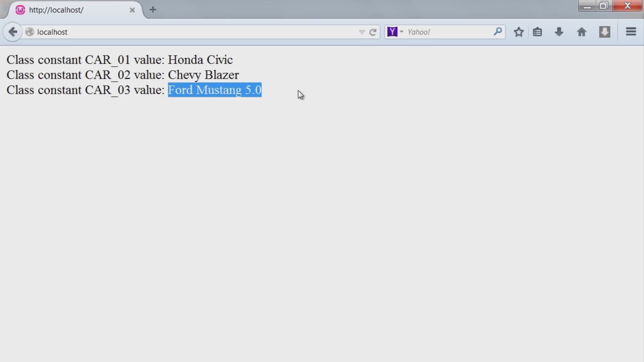
Task: Open the hamburger menu
Action: pyautogui.click(x=631, y=32)
